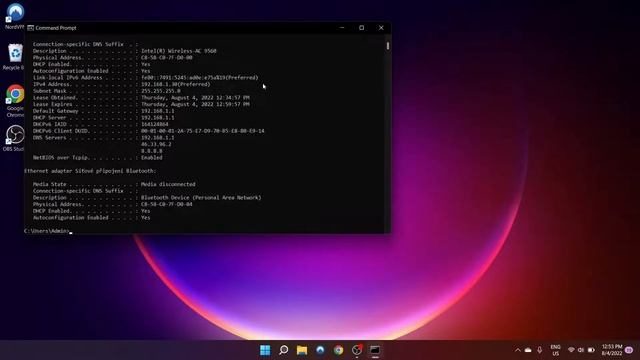This screenshot has height=360, width=640.
Task: Minimize the Command Prompt window
Action: [342, 28]
